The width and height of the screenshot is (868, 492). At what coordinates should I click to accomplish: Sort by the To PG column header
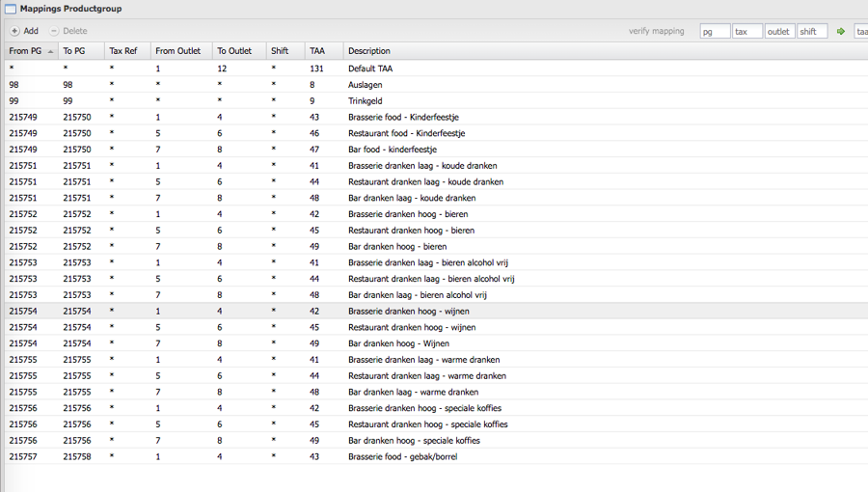(74, 51)
